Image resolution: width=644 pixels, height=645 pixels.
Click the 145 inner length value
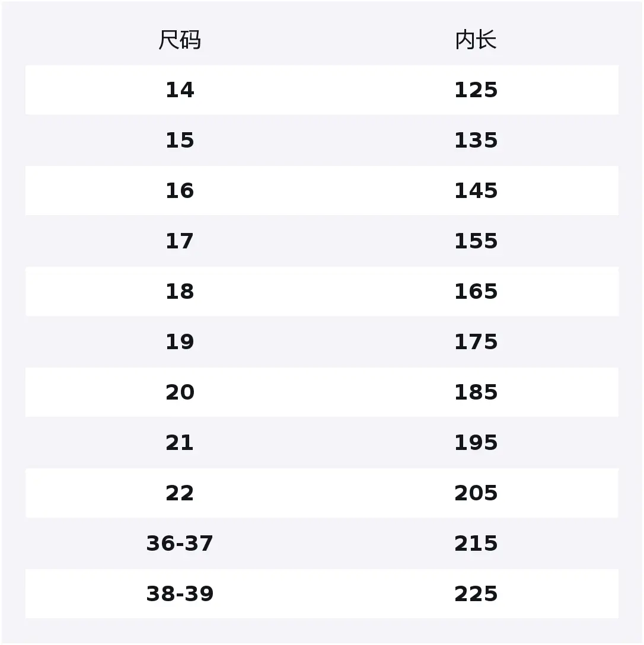point(476,191)
